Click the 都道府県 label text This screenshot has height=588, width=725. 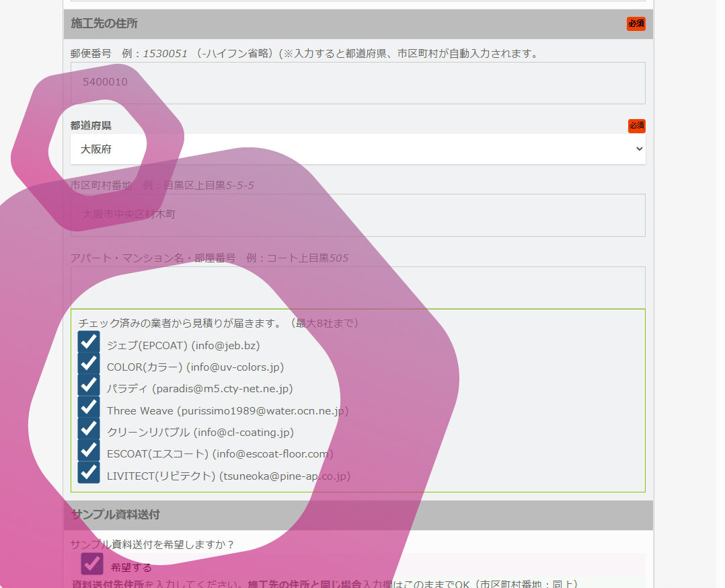click(91, 125)
